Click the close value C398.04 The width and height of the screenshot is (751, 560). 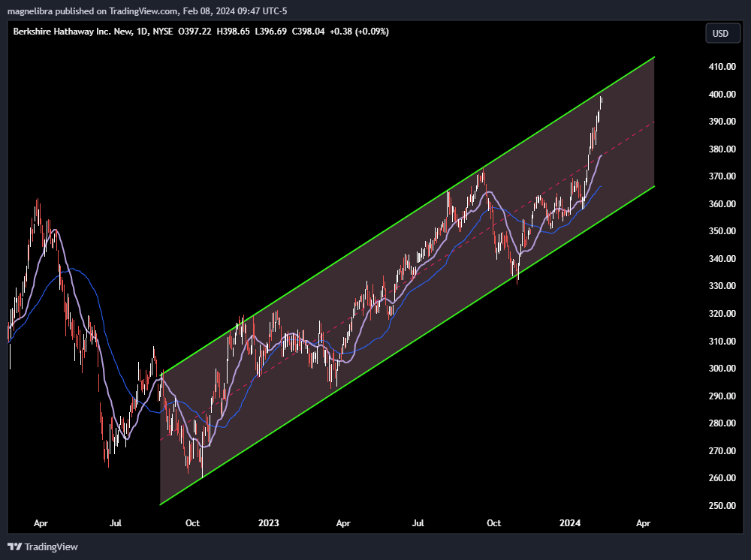(308, 32)
